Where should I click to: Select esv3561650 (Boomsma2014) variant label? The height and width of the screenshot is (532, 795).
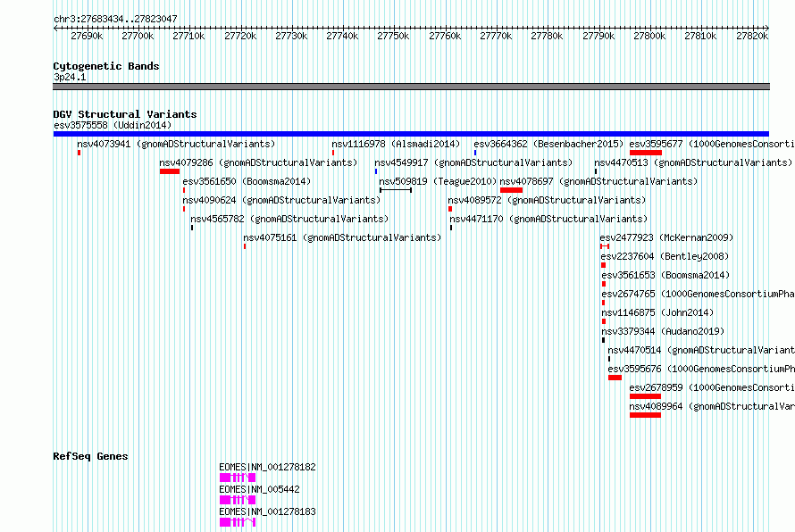tap(247, 181)
